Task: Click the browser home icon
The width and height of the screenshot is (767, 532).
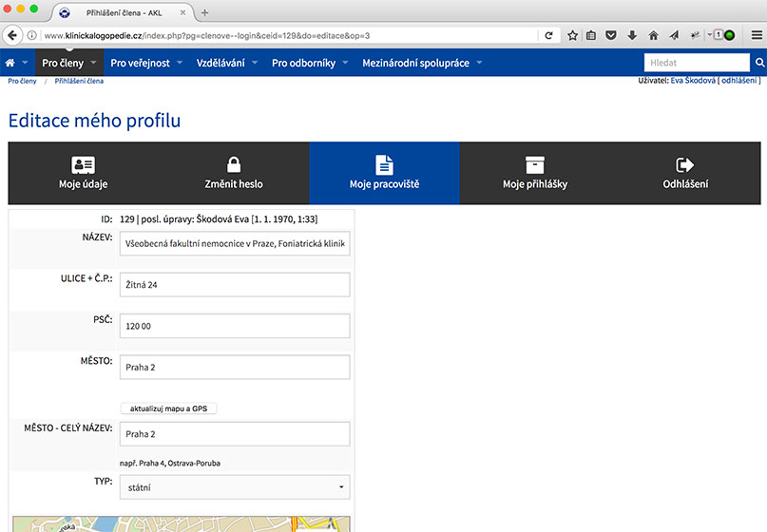Action: 653,35
